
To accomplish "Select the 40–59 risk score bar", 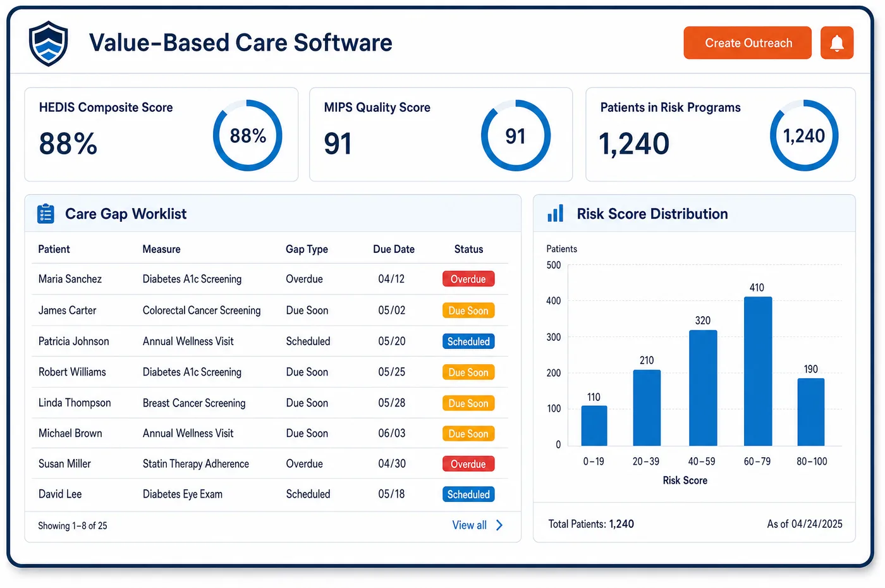I will pos(703,388).
